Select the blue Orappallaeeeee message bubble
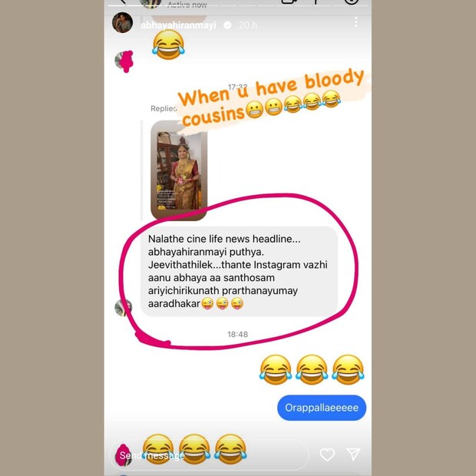Screen dimensions: 476x476 322,408
